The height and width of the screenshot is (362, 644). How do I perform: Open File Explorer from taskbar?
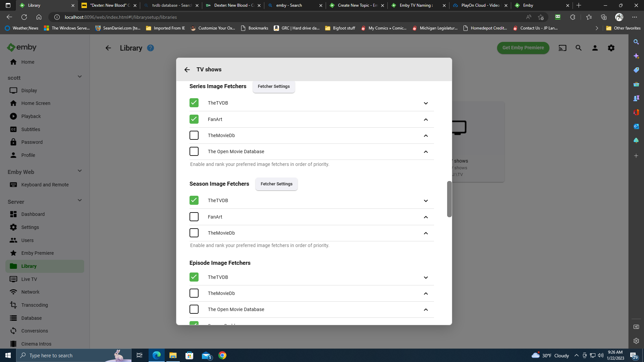[173, 355]
